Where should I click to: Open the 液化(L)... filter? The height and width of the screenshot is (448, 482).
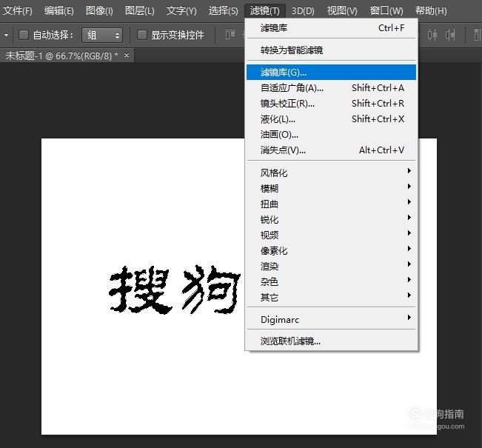coord(331,119)
